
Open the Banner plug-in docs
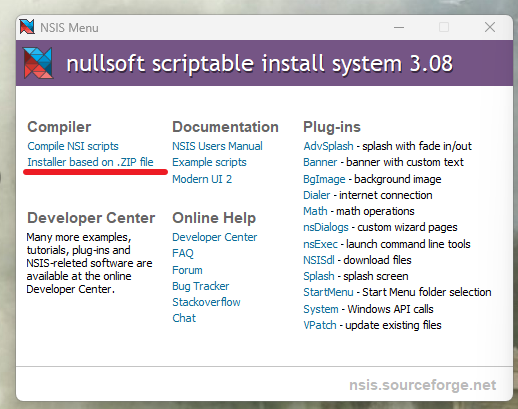(320, 162)
